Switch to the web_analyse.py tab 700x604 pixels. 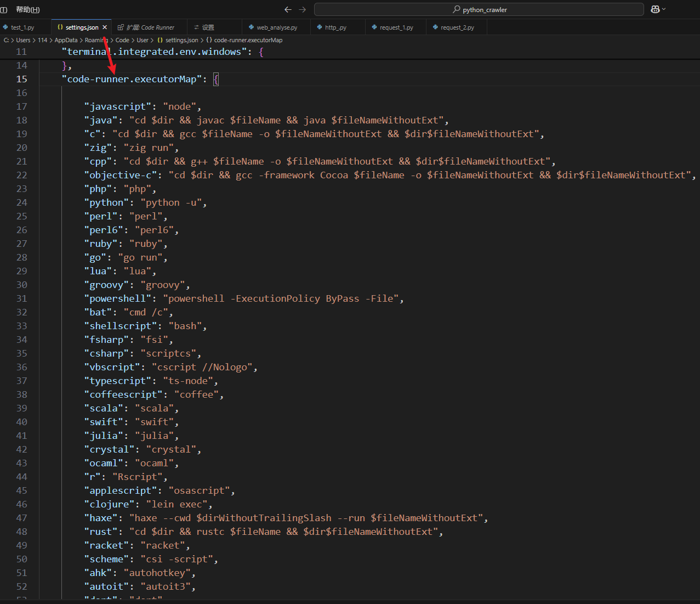[277, 26]
